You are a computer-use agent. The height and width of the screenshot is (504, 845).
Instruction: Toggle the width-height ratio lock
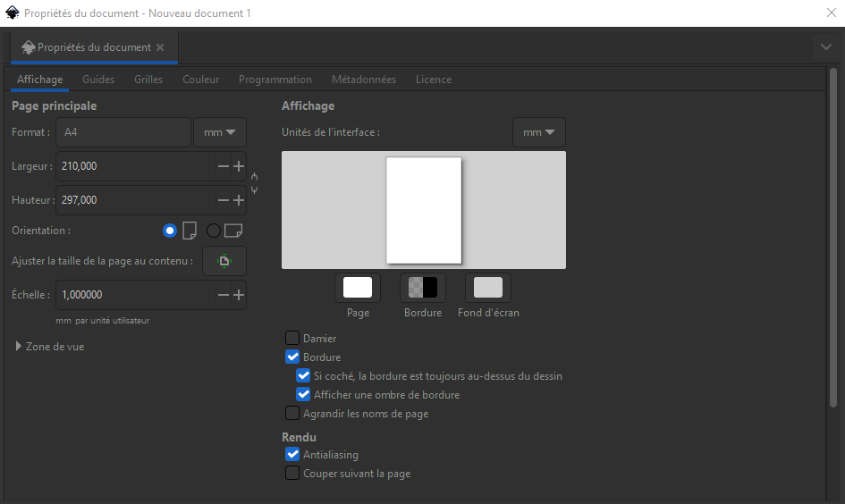point(254,183)
